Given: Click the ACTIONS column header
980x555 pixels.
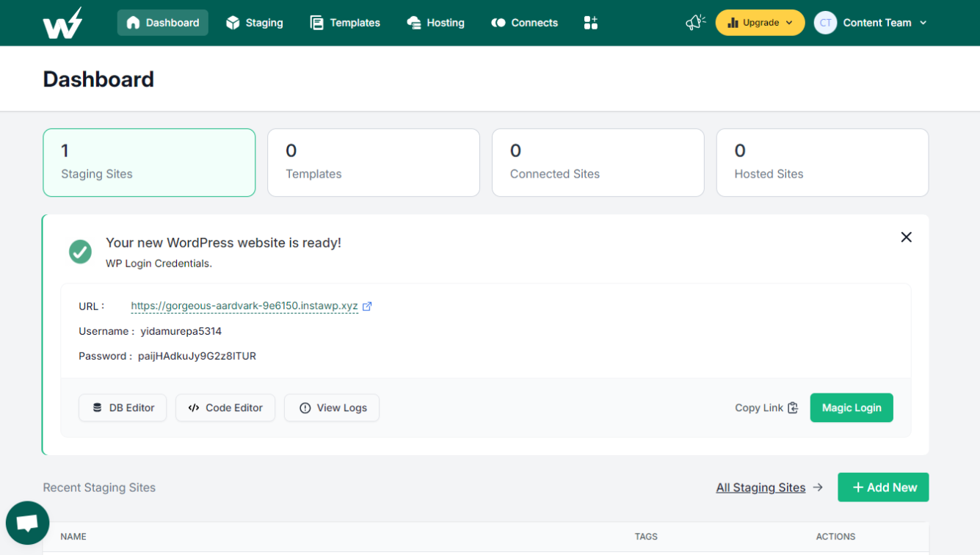Looking at the screenshot, I should point(835,537).
